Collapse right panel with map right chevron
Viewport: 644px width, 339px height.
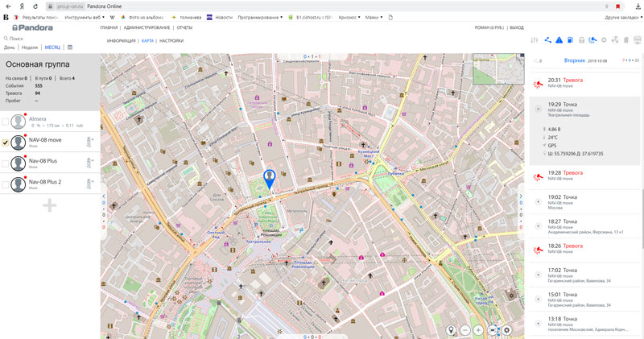521,196
